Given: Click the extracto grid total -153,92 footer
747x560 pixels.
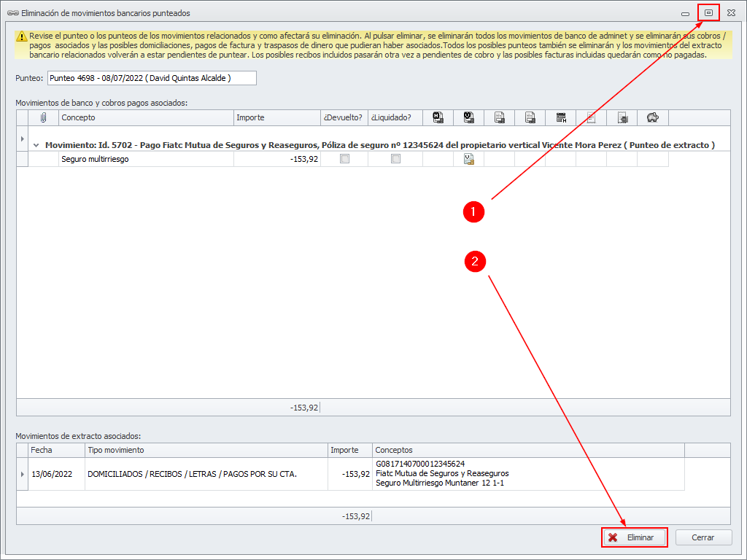Looking at the screenshot, I should [x=356, y=516].
